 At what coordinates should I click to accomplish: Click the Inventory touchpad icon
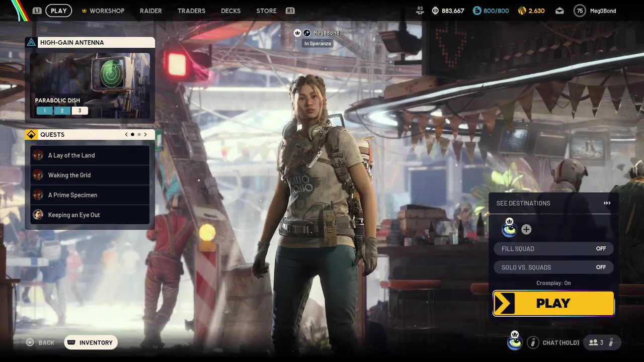(x=71, y=342)
